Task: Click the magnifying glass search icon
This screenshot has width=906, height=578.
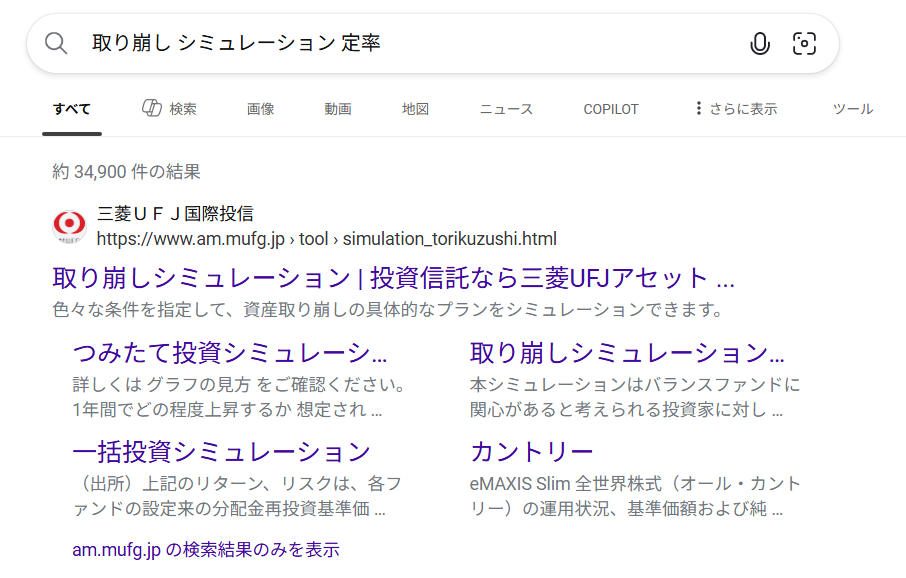Action: [x=56, y=43]
